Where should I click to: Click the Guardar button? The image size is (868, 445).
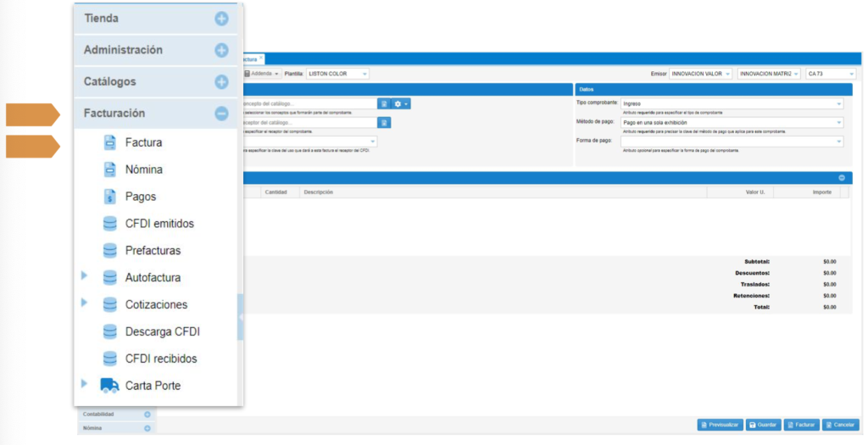763,425
